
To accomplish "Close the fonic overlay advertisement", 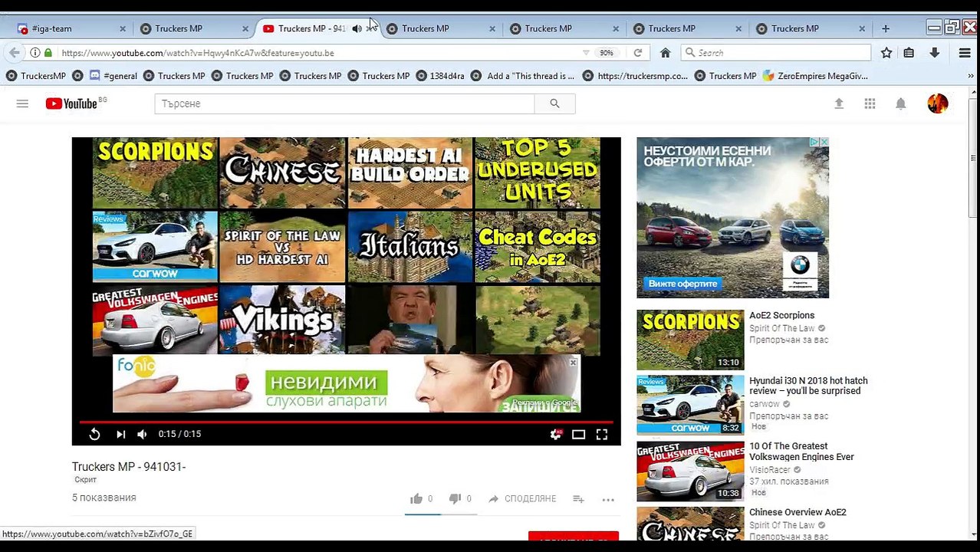I will click(x=573, y=363).
